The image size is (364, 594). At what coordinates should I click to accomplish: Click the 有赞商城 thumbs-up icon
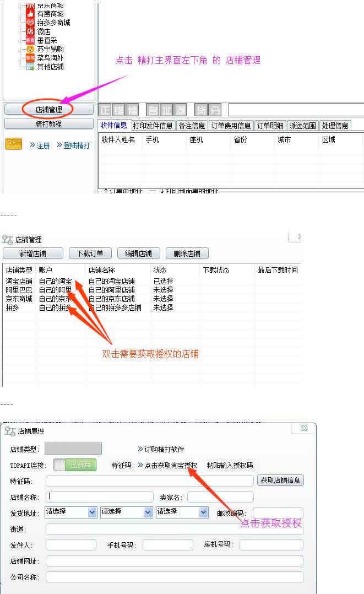coord(30,14)
